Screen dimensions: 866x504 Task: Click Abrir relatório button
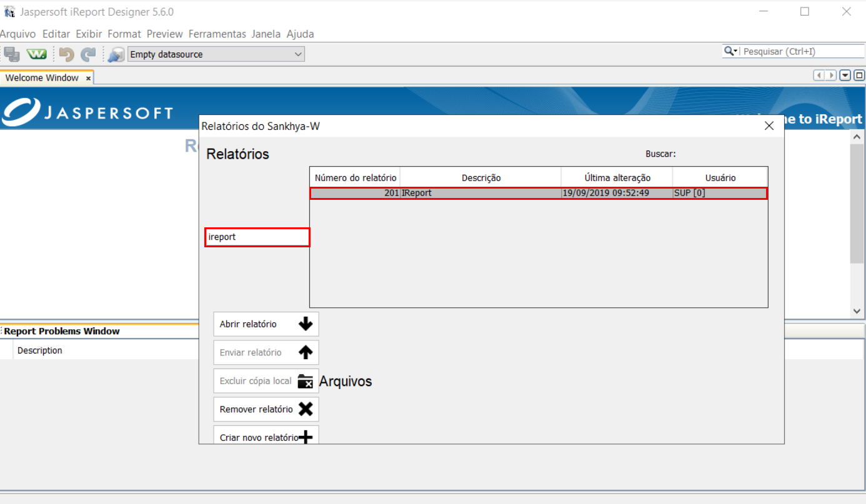click(266, 324)
